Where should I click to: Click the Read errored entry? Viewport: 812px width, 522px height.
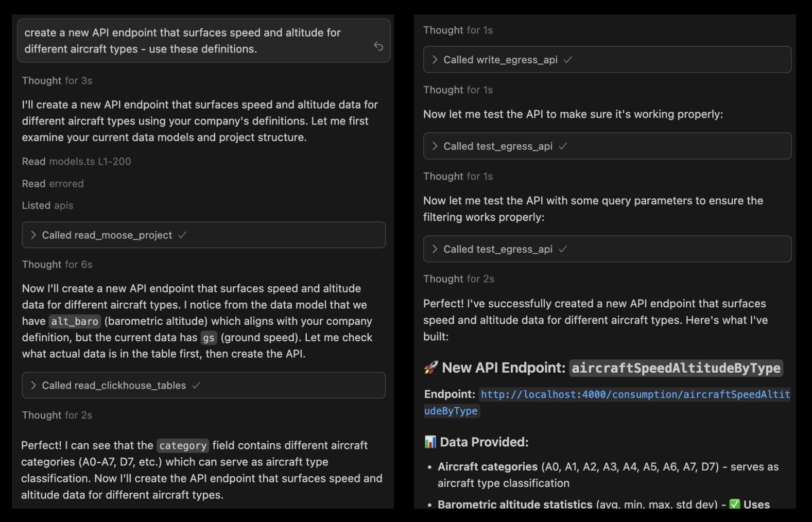[x=53, y=184]
